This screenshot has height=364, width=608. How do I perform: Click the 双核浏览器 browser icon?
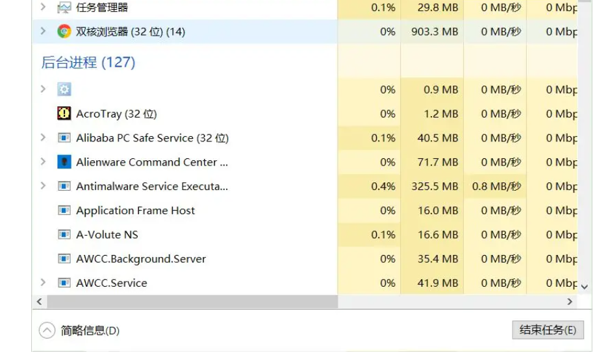click(x=64, y=31)
